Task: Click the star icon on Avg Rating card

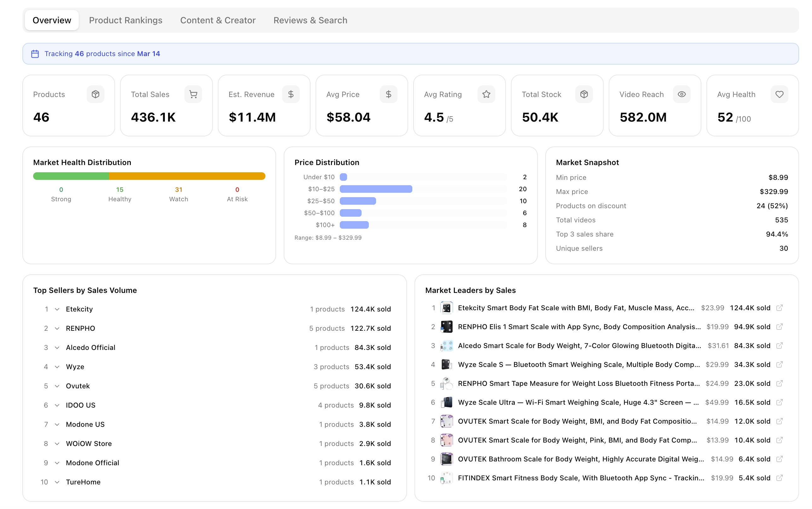Action: click(486, 94)
